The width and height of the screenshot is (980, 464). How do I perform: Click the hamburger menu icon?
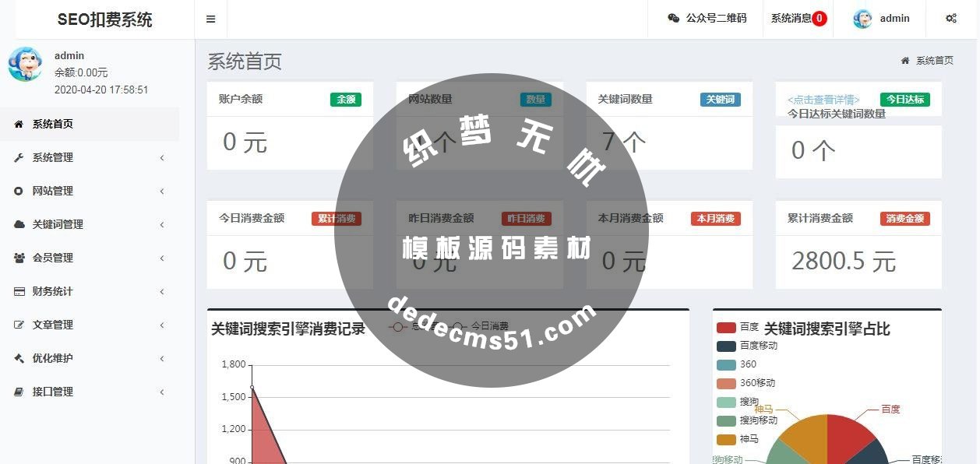pyautogui.click(x=210, y=17)
